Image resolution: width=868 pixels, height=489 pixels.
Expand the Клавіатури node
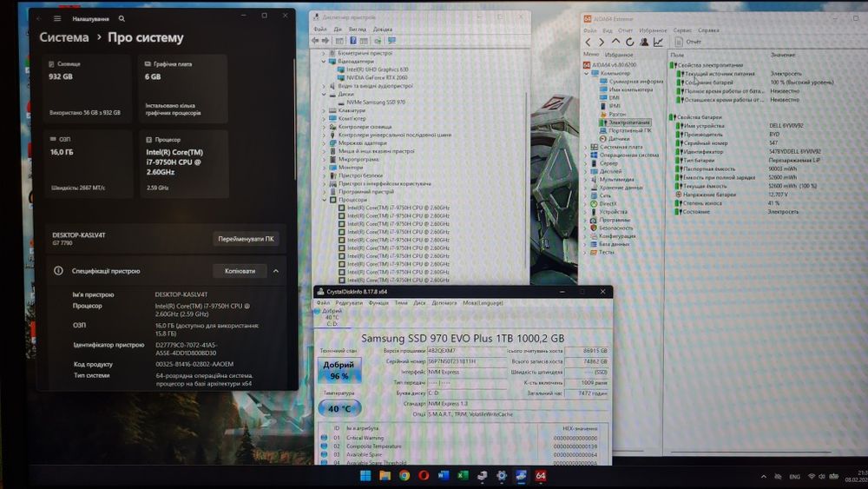click(x=324, y=110)
